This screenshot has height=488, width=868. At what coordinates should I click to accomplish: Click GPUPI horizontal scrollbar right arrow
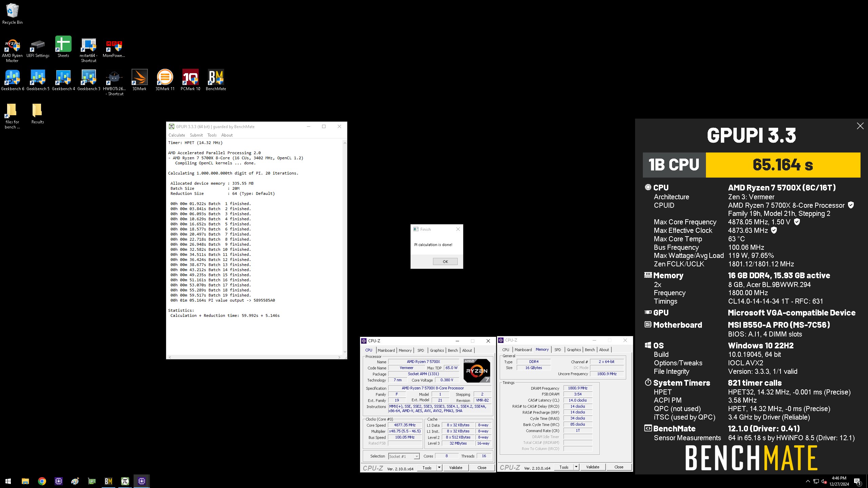[339, 357]
